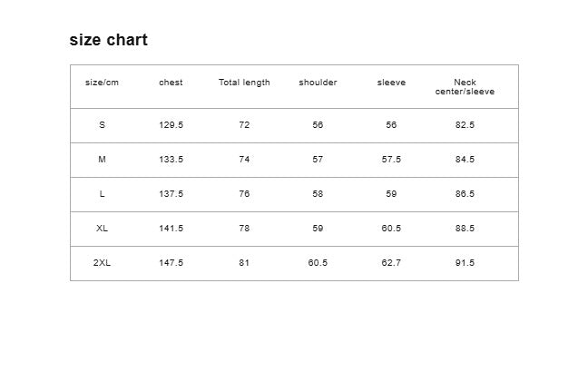
Task: Click total length value 74
Action: (244, 160)
